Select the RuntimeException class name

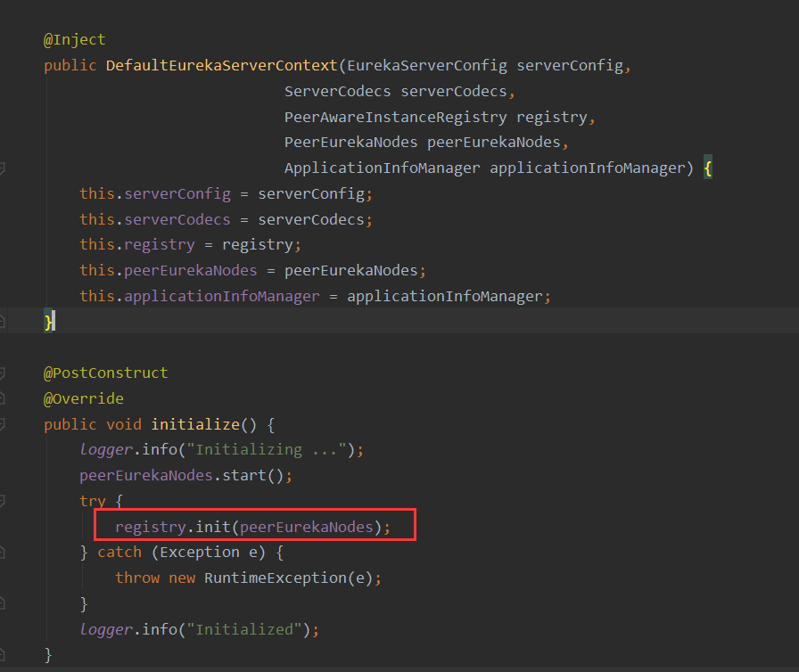(x=276, y=578)
